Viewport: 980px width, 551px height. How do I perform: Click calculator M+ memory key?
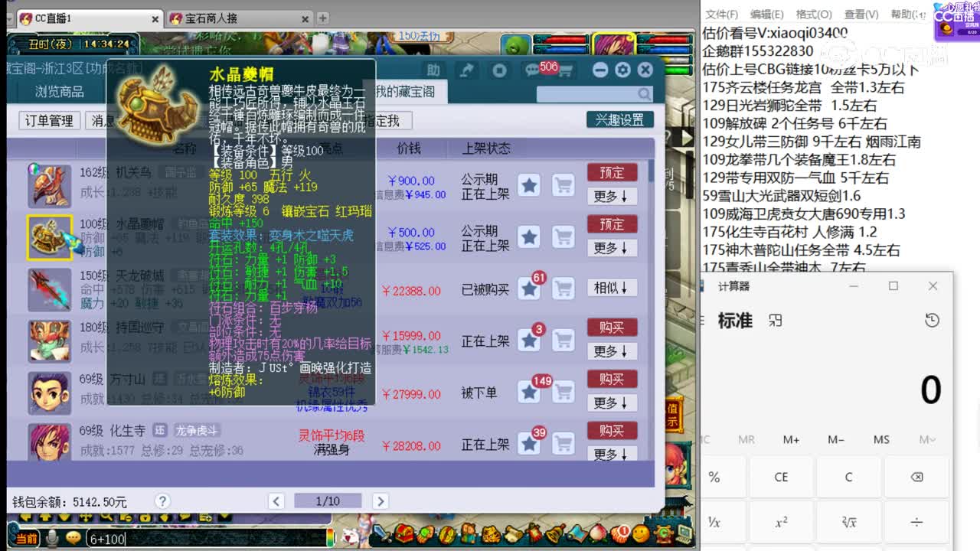791,439
